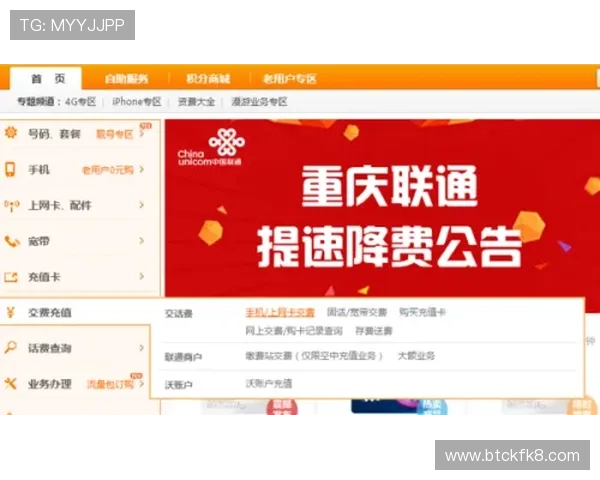Click the 业务办理 category label
The image size is (600, 480).
[x=49, y=384]
